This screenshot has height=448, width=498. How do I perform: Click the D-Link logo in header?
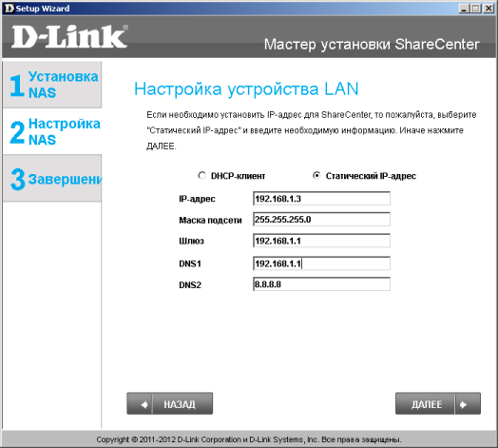(x=69, y=37)
